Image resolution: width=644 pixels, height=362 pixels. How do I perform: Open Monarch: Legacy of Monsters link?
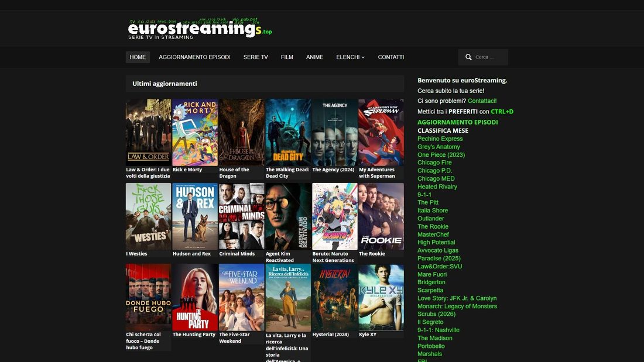point(457,306)
